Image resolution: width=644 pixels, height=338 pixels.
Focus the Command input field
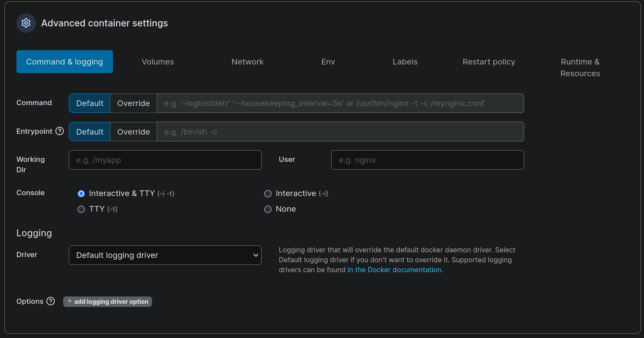[340, 103]
